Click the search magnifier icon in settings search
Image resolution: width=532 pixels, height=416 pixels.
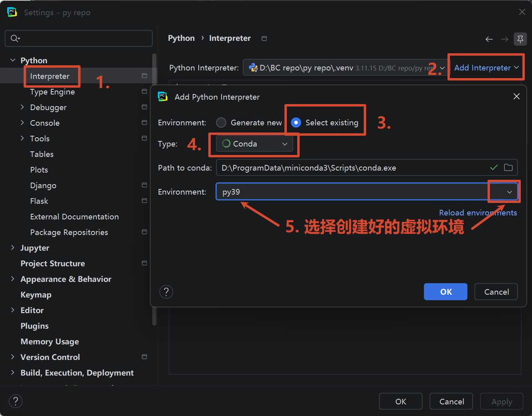point(15,38)
